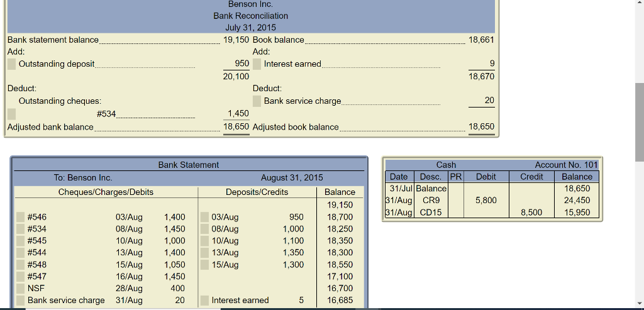
Task: Select the CD15 ledger entry
Action: coord(431,213)
